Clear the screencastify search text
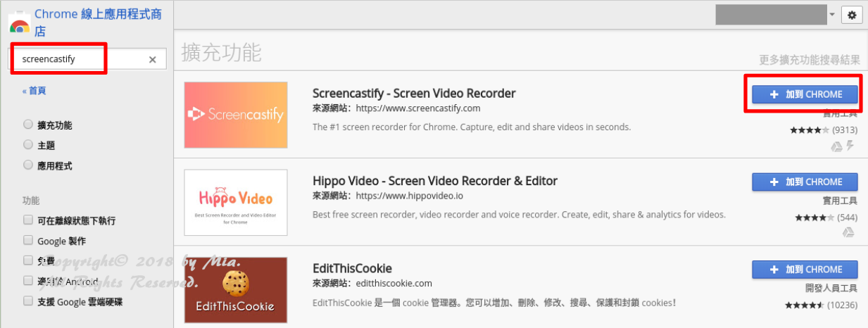The height and width of the screenshot is (328, 868). pos(152,60)
